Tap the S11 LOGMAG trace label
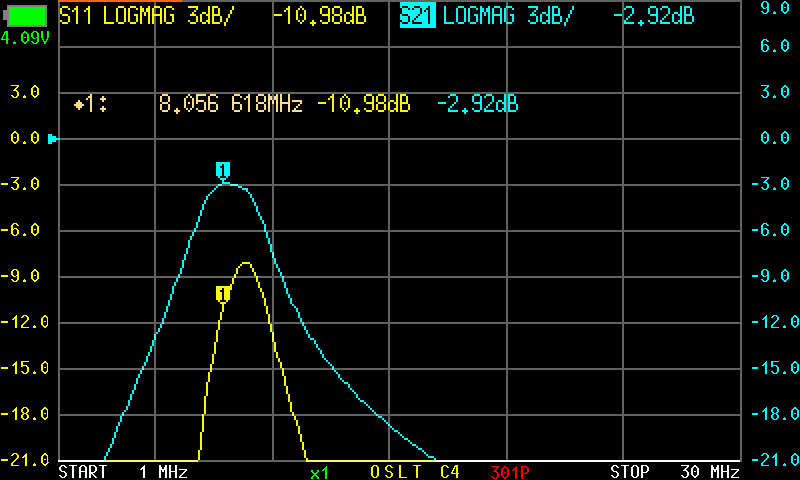 click(x=146, y=16)
